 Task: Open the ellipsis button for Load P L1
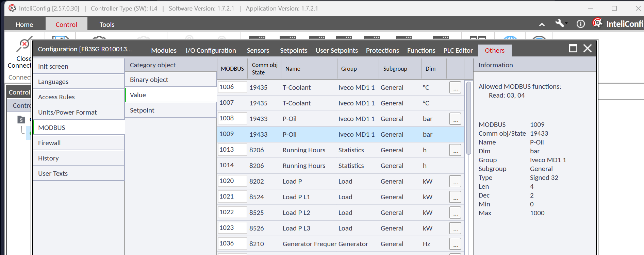click(455, 197)
